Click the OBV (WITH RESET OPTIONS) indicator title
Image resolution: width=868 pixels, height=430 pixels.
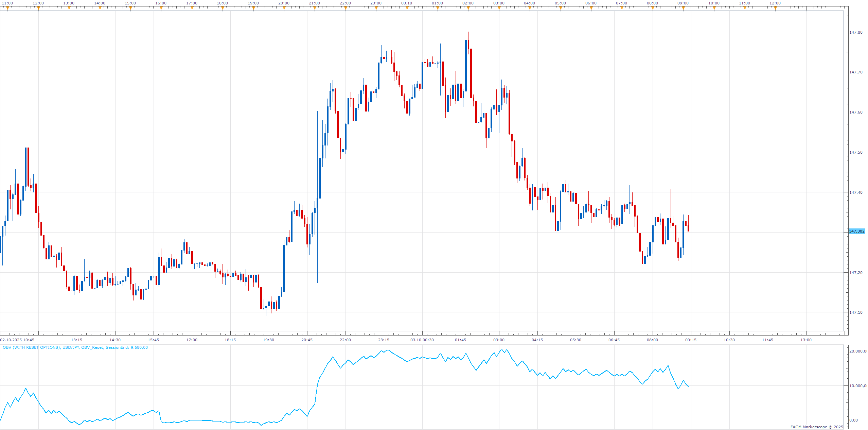pos(32,347)
